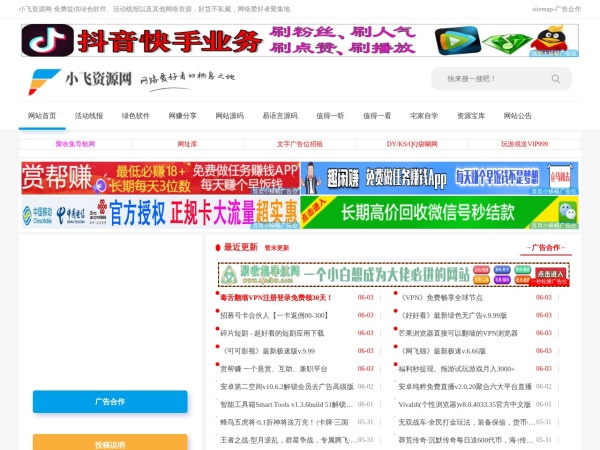
Task: Open the 活动线报 nav tab
Action: point(89,116)
